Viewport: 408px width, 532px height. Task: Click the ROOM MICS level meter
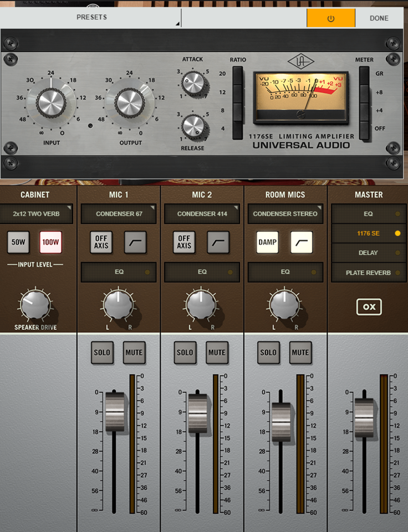[x=300, y=444]
